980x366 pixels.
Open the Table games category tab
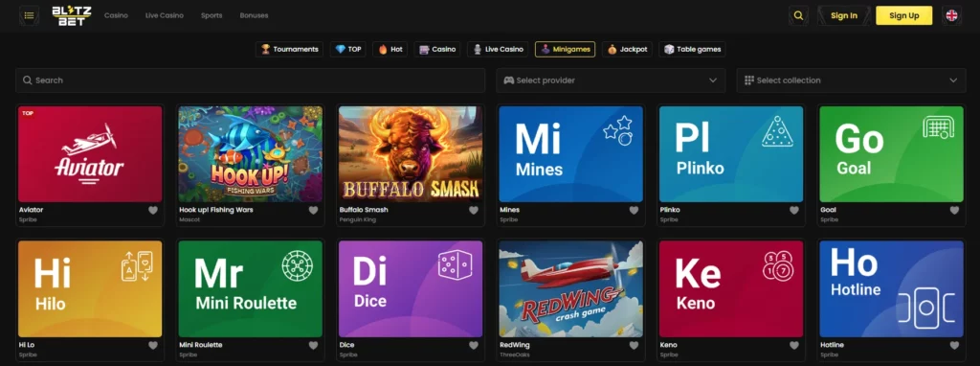[692, 49]
